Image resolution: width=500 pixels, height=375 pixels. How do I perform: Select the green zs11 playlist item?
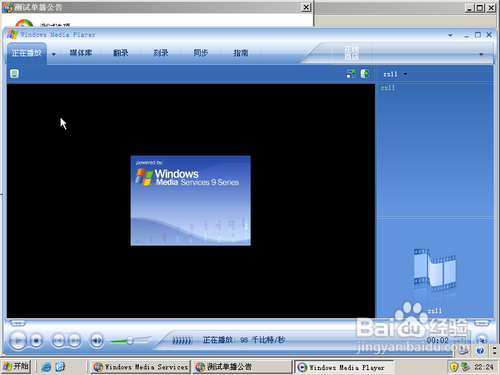tap(388, 88)
